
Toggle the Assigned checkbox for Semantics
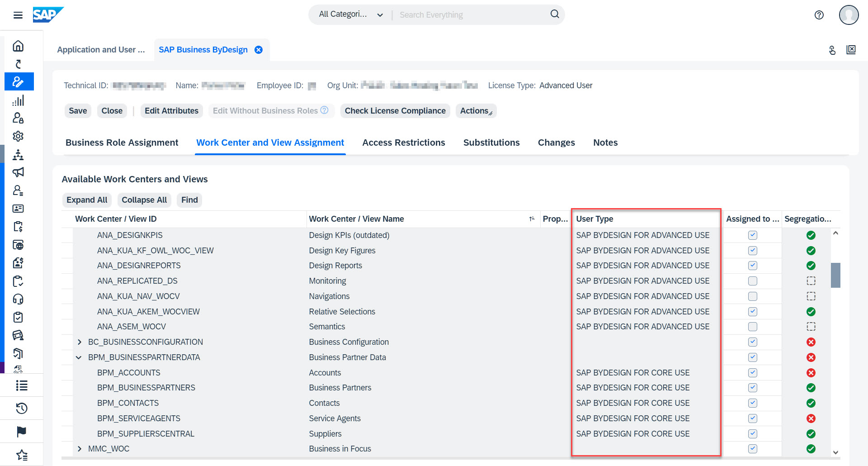coord(753,327)
